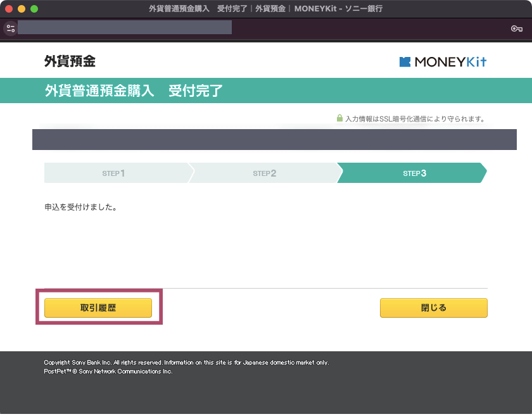532x419 pixels.
Task: Click the 申込を受付けました message
Action: 81,207
